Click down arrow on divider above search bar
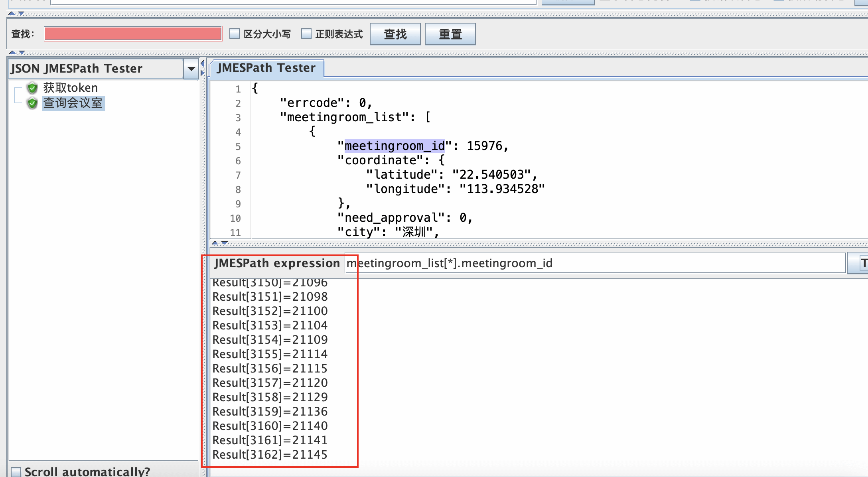This screenshot has height=477, width=868. (x=21, y=14)
